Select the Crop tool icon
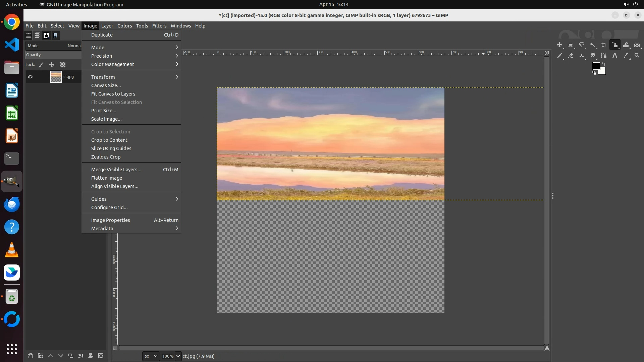 [x=604, y=45]
